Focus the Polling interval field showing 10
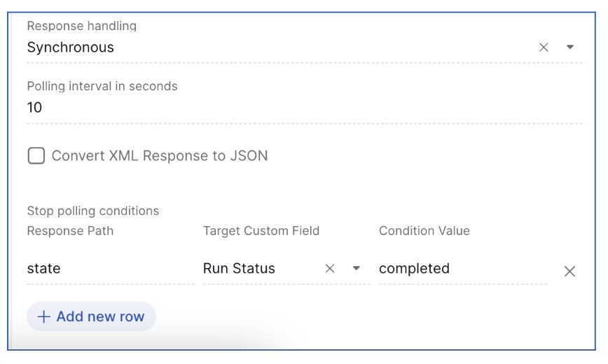 click(x=305, y=107)
